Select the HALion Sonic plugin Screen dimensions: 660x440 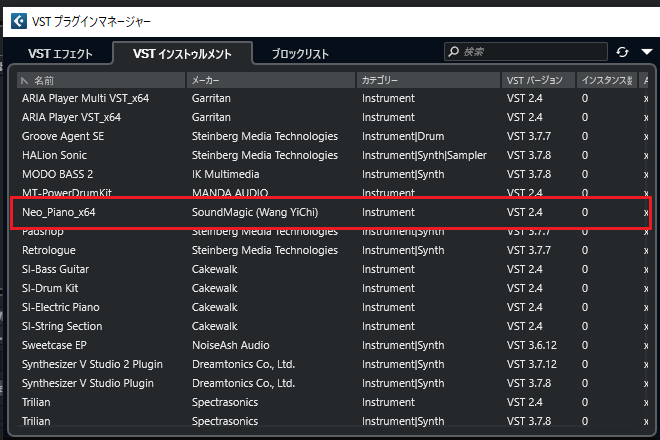[333, 155]
